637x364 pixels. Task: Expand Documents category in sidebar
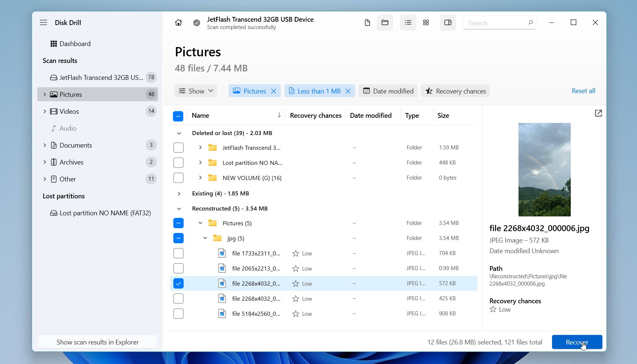(x=45, y=145)
